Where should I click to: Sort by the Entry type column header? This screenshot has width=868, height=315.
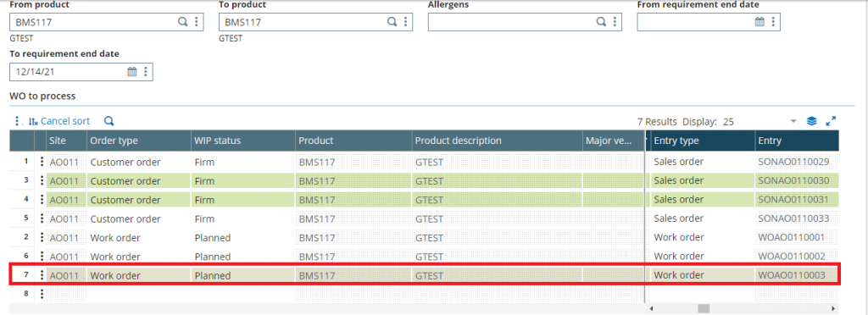[703, 141]
